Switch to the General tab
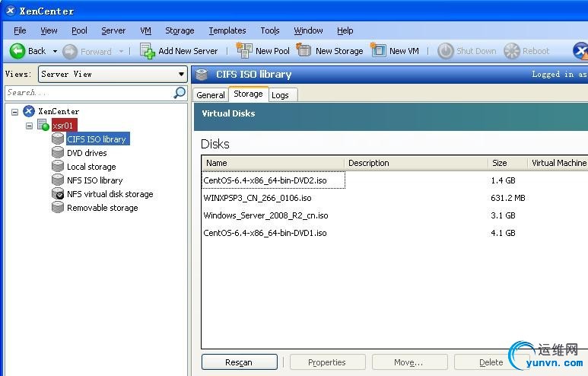 (x=211, y=95)
